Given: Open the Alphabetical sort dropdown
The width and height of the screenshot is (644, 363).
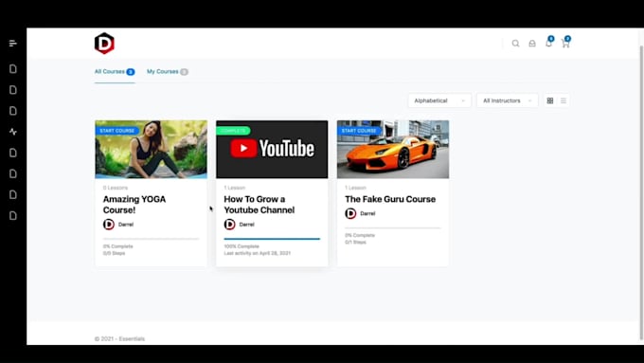Looking at the screenshot, I should coord(439,100).
